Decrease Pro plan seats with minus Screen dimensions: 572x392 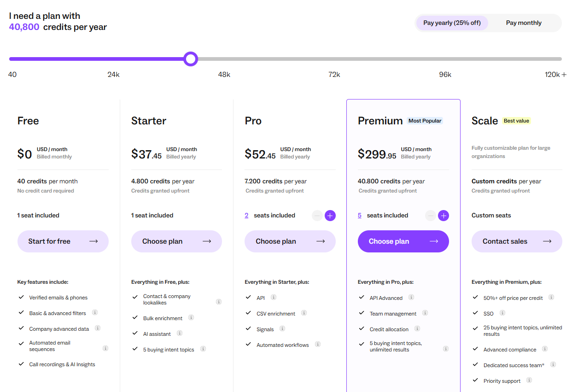(317, 216)
